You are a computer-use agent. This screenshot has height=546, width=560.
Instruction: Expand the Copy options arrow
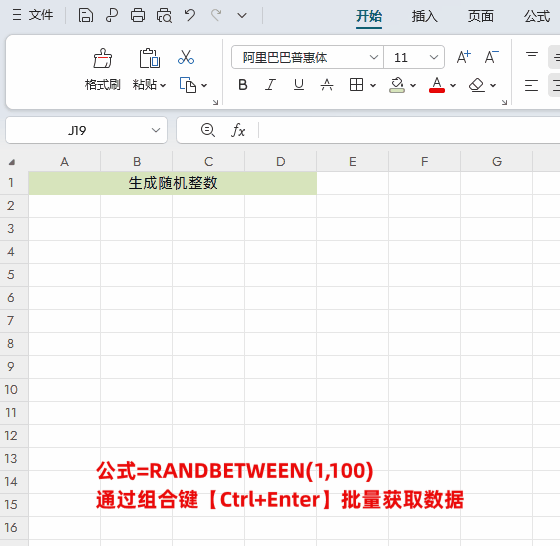(x=204, y=85)
